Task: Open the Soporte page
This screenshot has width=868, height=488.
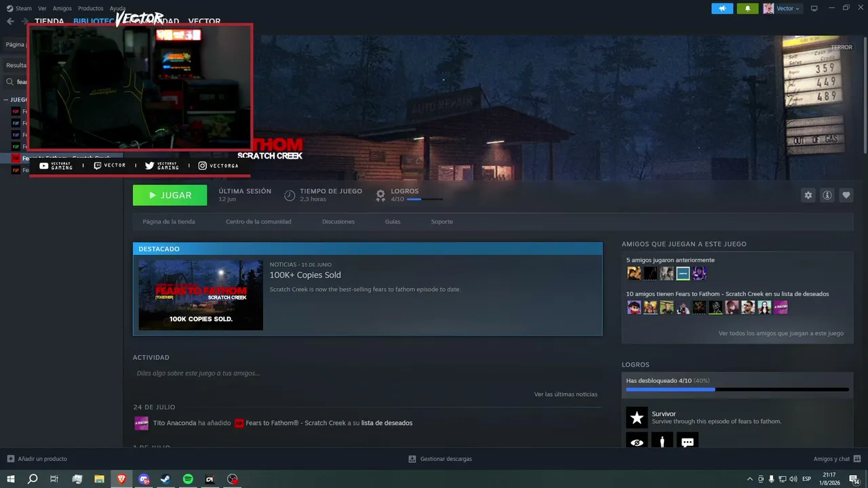Action: click(441, 222)
